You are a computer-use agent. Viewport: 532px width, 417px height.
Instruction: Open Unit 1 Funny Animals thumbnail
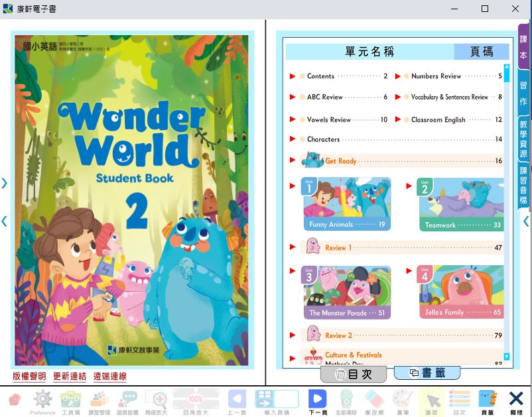(347, 204)
